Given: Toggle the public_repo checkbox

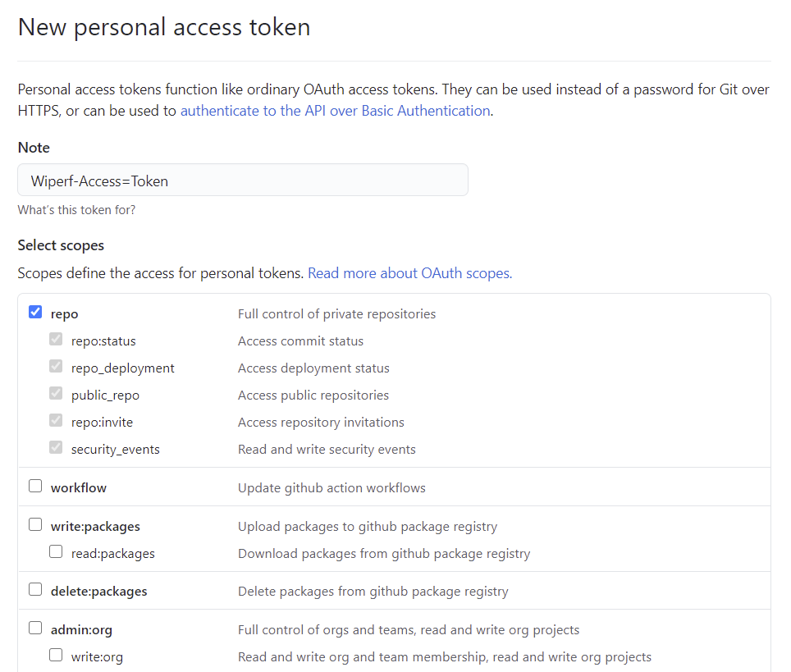Looking at the screenshot, I should 56,393.
